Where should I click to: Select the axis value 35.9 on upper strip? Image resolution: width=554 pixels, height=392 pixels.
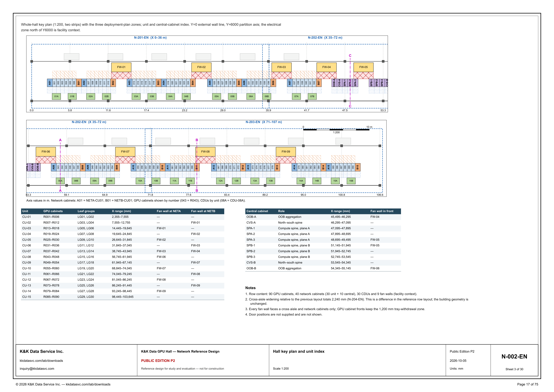coord(268,111)
